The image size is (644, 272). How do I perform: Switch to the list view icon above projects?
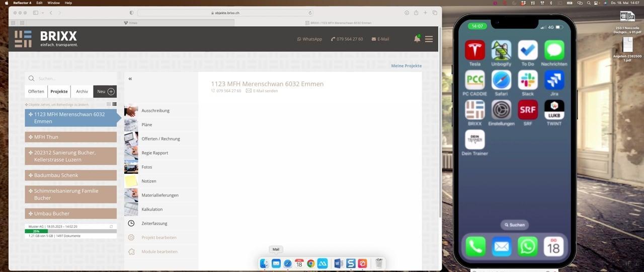[x=115, y=104]
